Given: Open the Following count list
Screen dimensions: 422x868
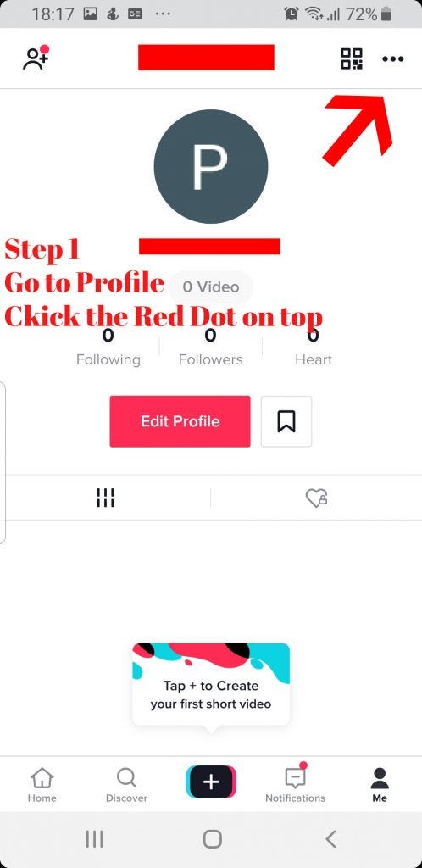Looking at the screenshot, I should tap(108, 348).
